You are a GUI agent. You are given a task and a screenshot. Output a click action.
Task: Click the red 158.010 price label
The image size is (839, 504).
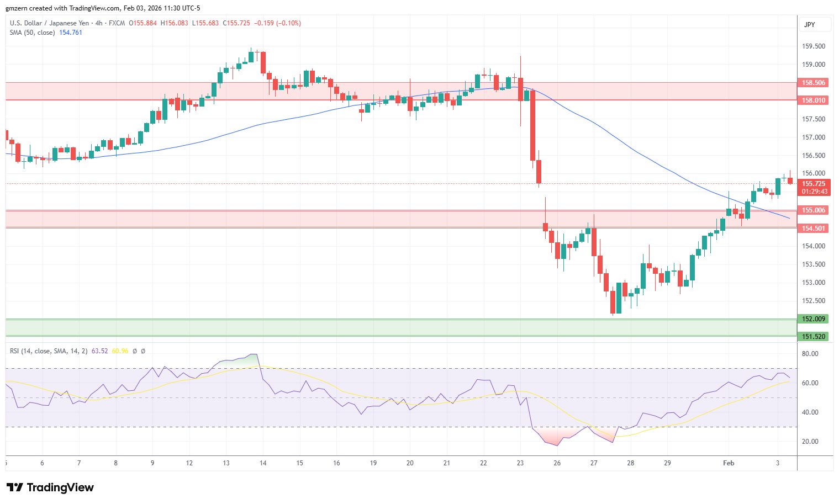point(814,100)
